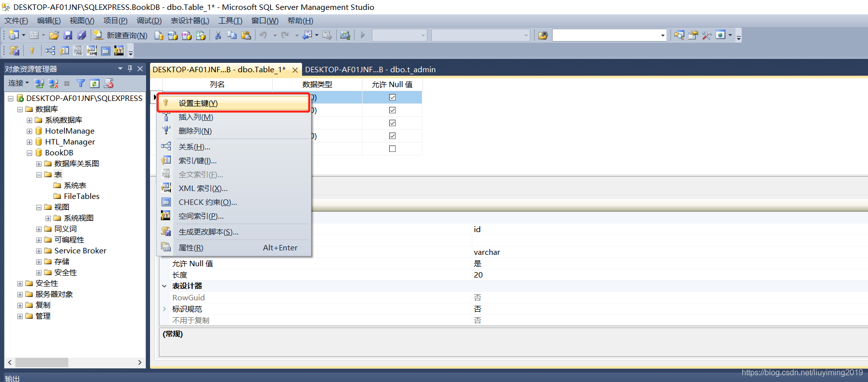Click the varchar value in column properties
Image resolution: width=868 pixels, height=382 pixels.
click(x=487, y=252)
